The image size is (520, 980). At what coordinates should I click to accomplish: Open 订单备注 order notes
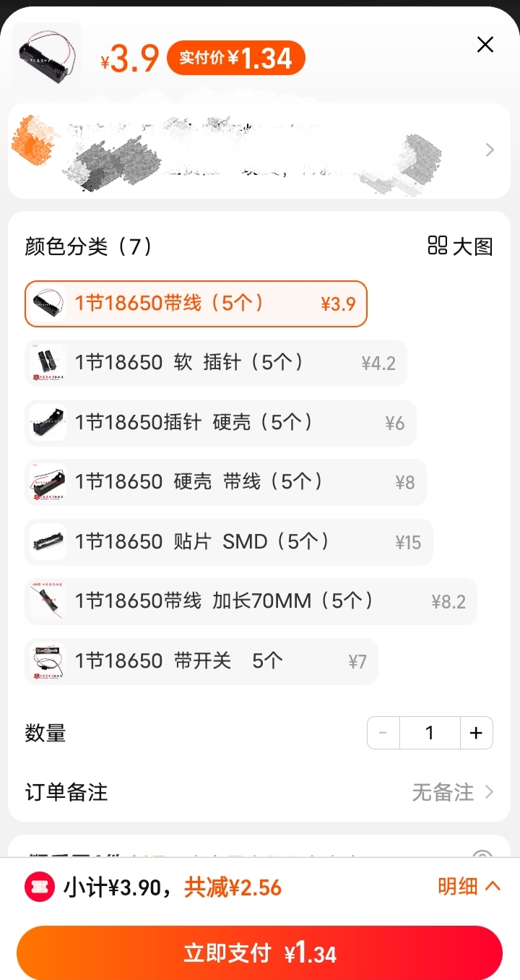[x=259, y=792]
